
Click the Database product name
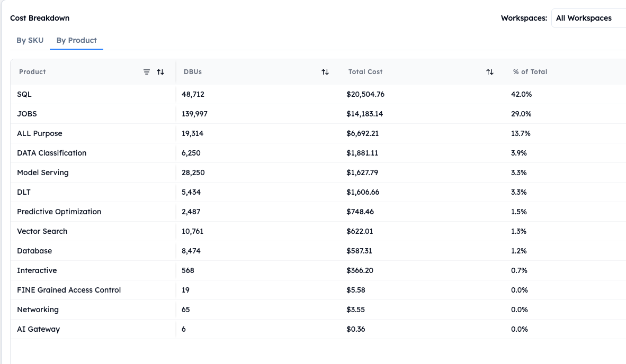[x=34, y=251]
